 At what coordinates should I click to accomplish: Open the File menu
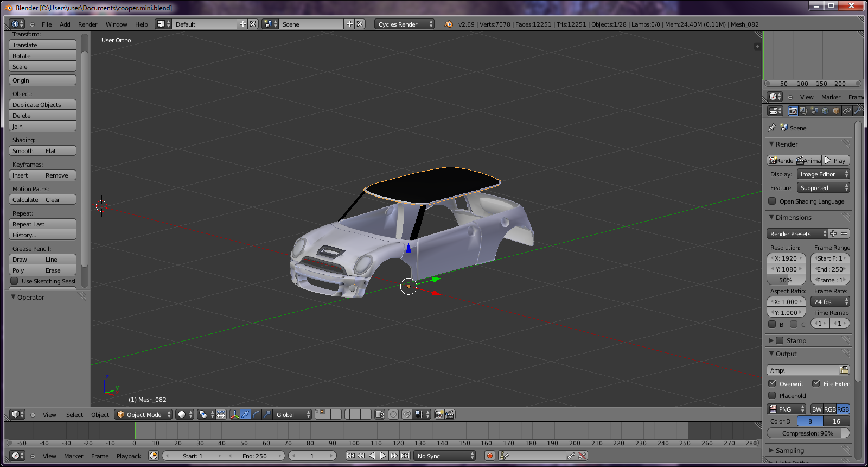[47, 24]
